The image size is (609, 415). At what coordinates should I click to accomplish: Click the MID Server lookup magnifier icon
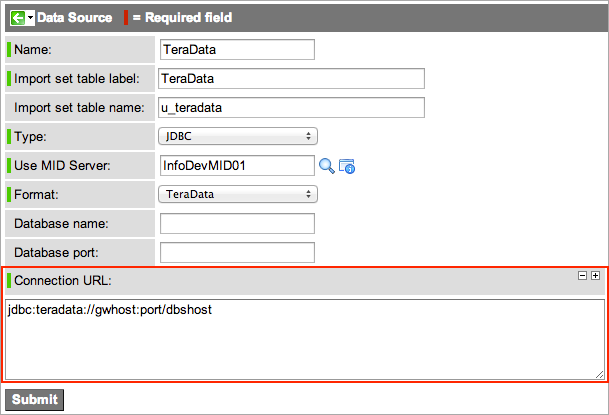pos(327,166)
